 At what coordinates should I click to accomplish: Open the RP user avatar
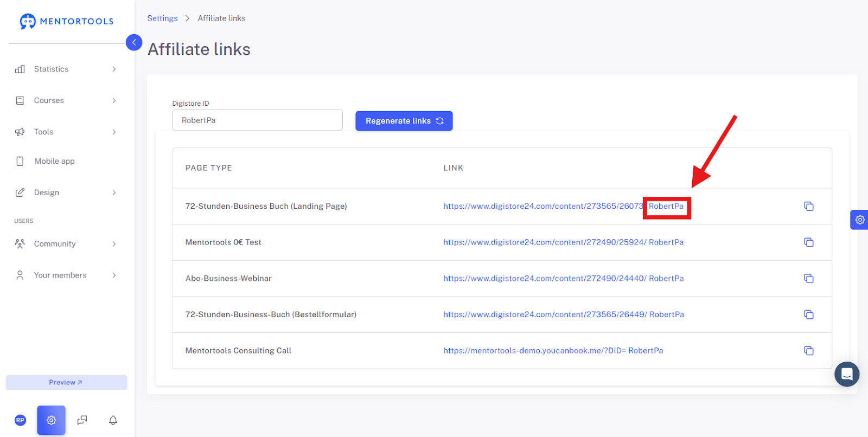pyautogui.click(x=20, y=420)
